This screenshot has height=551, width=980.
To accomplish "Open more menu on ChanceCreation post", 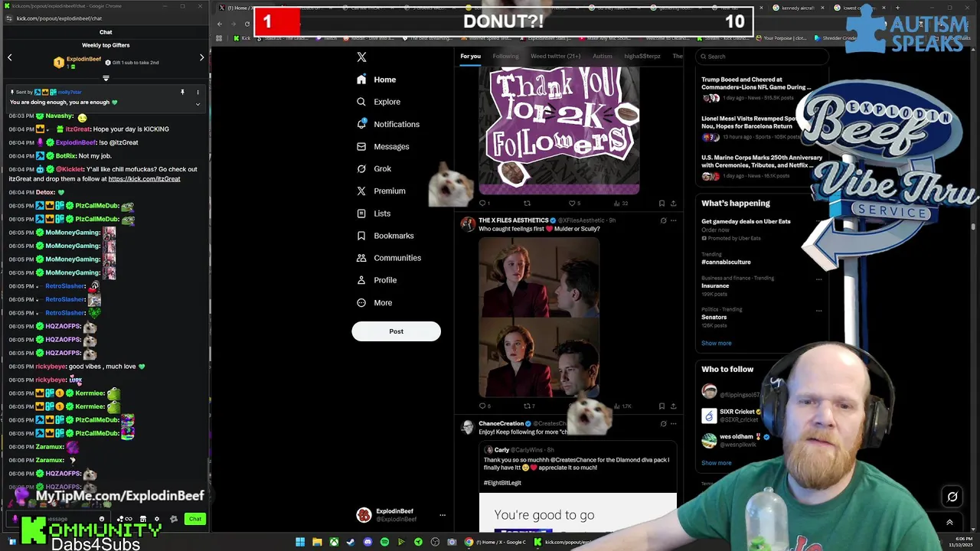I will (674, 423).
